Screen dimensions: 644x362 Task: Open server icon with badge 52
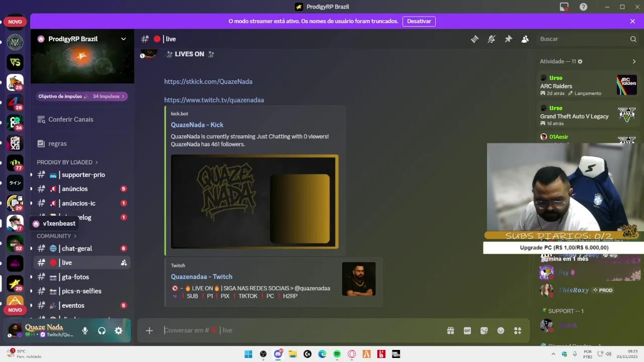15,243
